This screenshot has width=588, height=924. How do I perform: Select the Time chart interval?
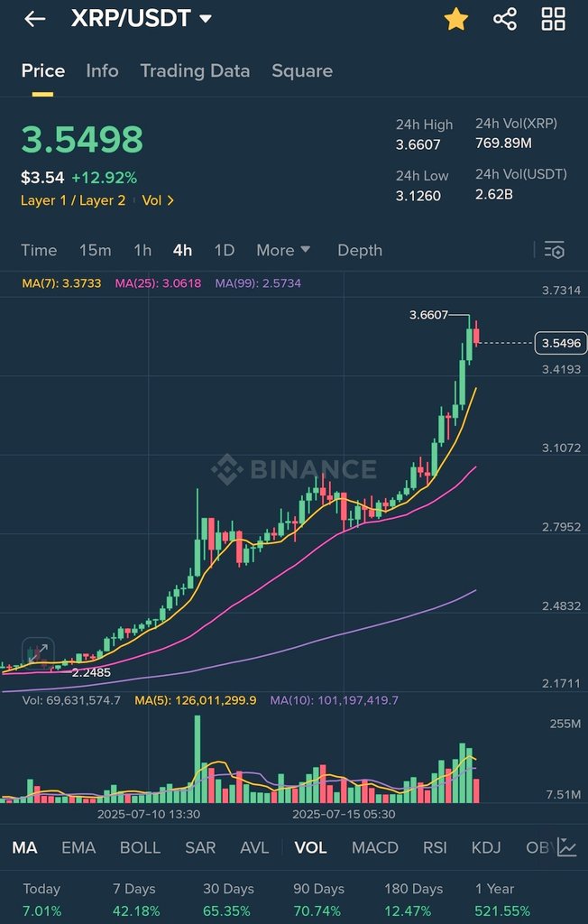click(39, 250)
